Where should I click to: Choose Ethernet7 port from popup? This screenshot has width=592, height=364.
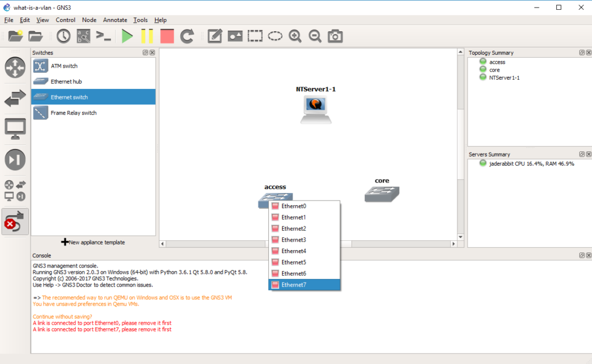pos(304,285)
